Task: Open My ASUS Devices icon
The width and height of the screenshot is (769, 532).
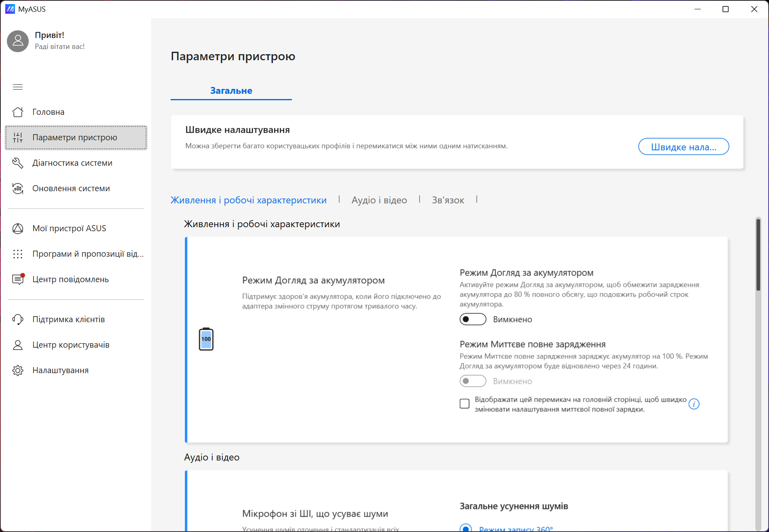Action: [18, 228]
